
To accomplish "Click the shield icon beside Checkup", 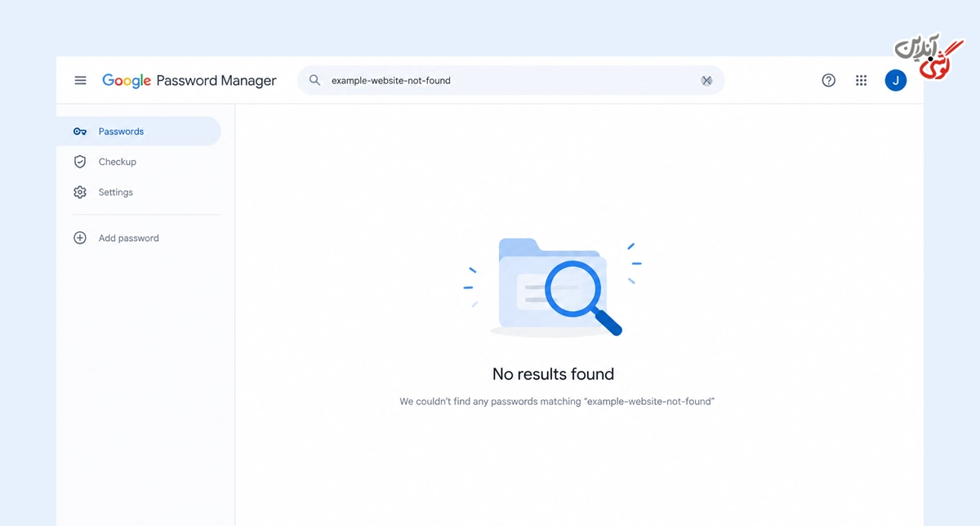I will click(x=80, y=162).
